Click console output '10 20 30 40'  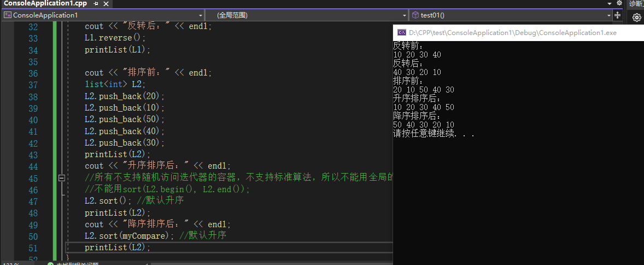pos(417,55)
